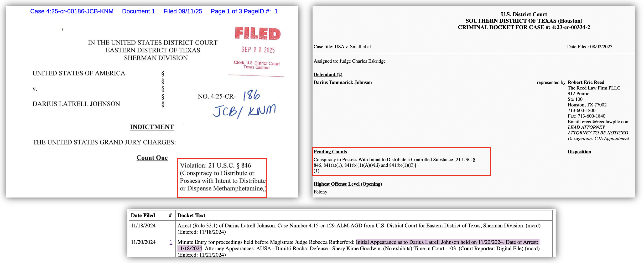This screenshot has width=644, height=263.
Task: Click the blue "Document 1" header text
Action: coord(138,11)
